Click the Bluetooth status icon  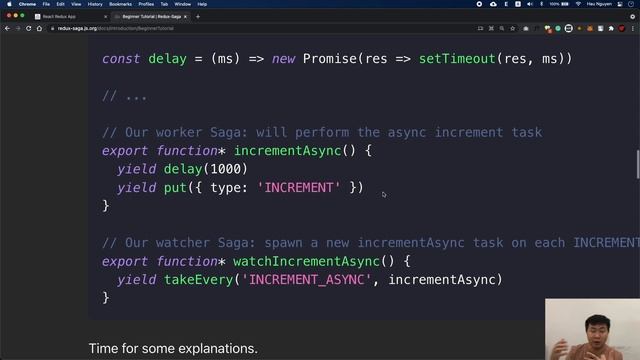point(542,4)
